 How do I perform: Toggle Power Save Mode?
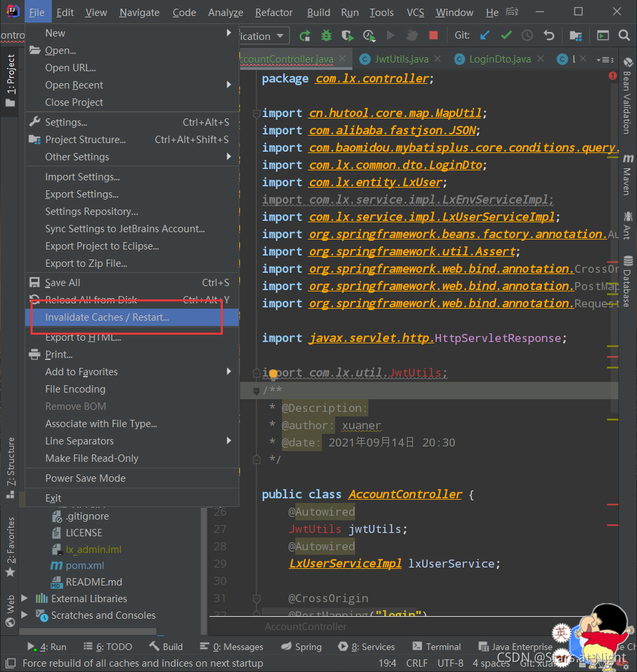132,478
